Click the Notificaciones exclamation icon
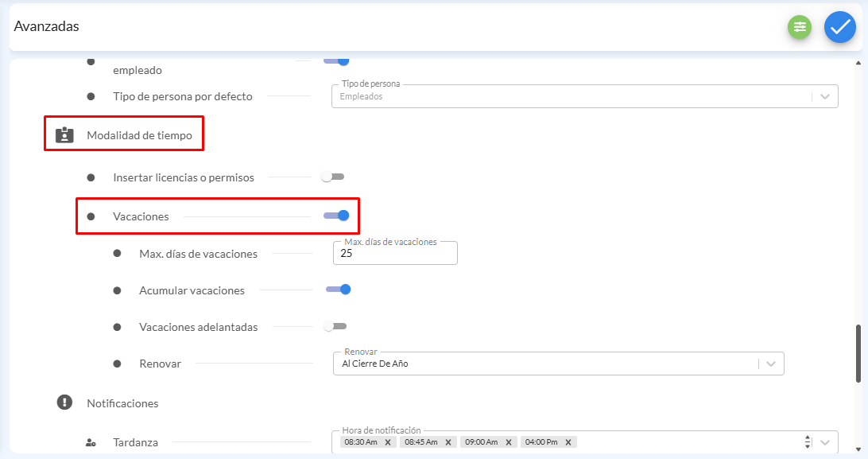868x459 pixels. click(64, 403)
